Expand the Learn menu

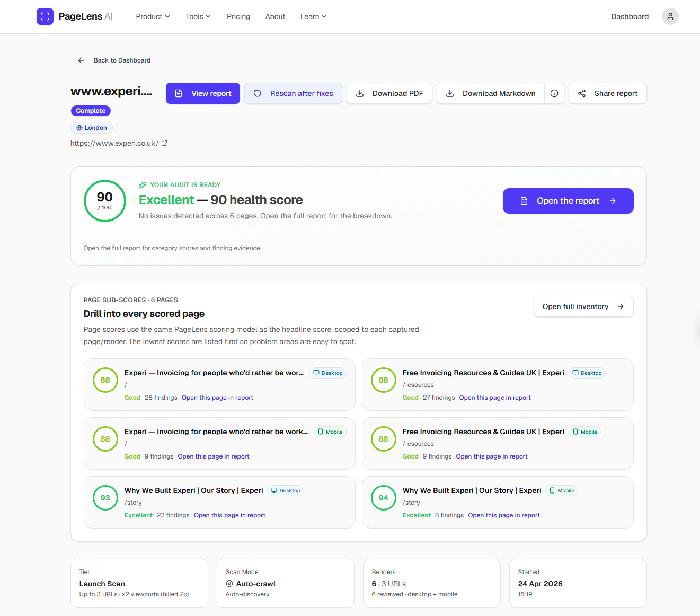313,16
